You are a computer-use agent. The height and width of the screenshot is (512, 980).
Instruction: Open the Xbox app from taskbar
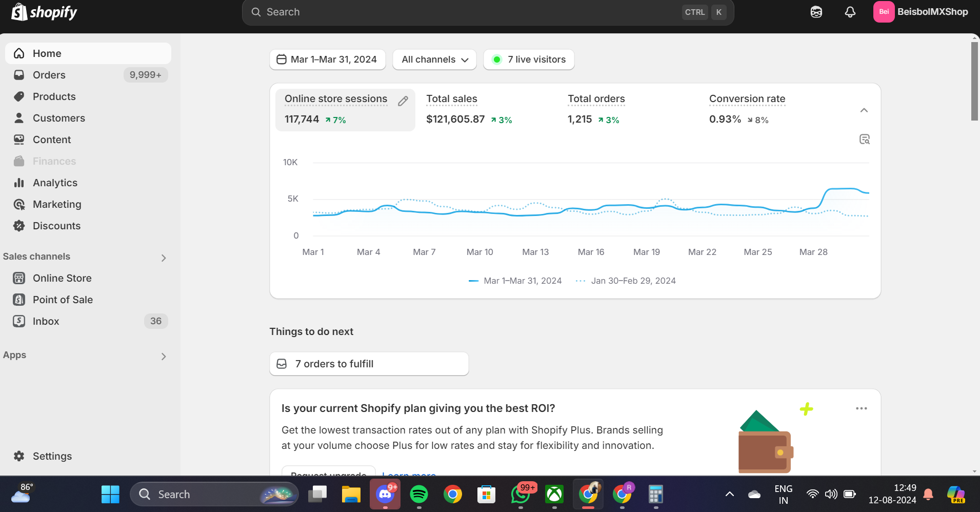click(x=554, y=494)
